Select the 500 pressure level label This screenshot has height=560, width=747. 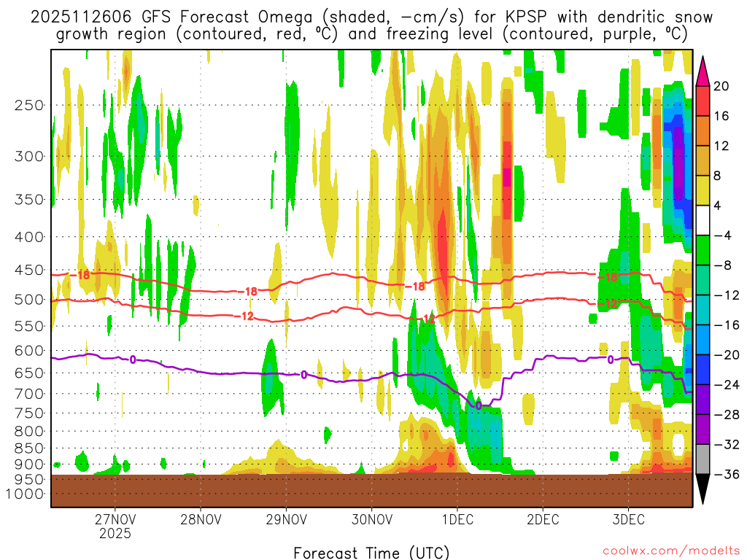29,300
